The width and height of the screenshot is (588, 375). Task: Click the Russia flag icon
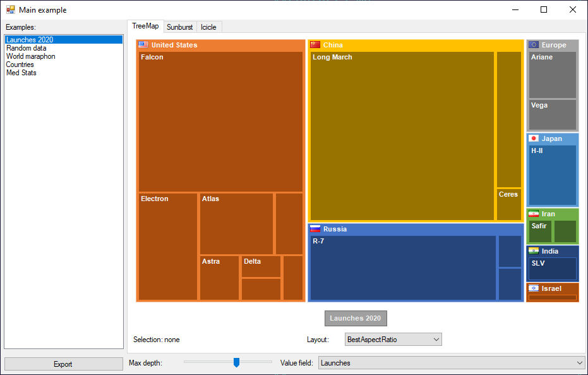[x=315, y=229]
